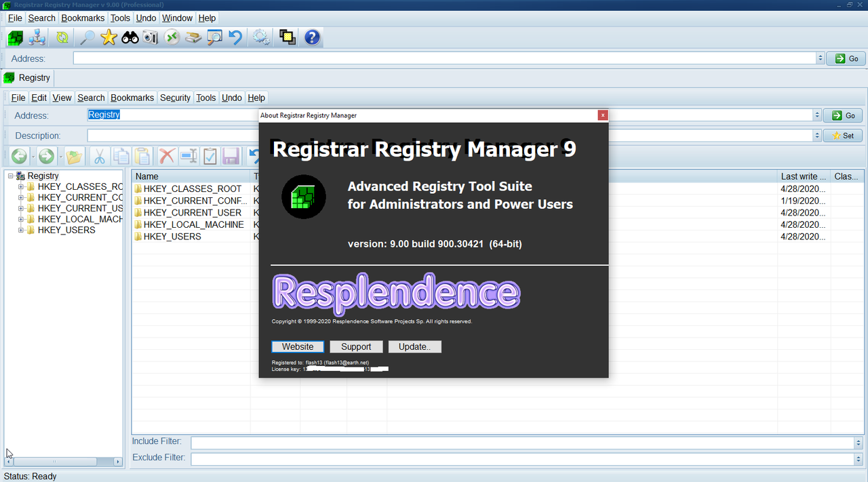Click the purple floppy disk Save icon
This screenshot has height=482, width=868.
coord(231,157)
